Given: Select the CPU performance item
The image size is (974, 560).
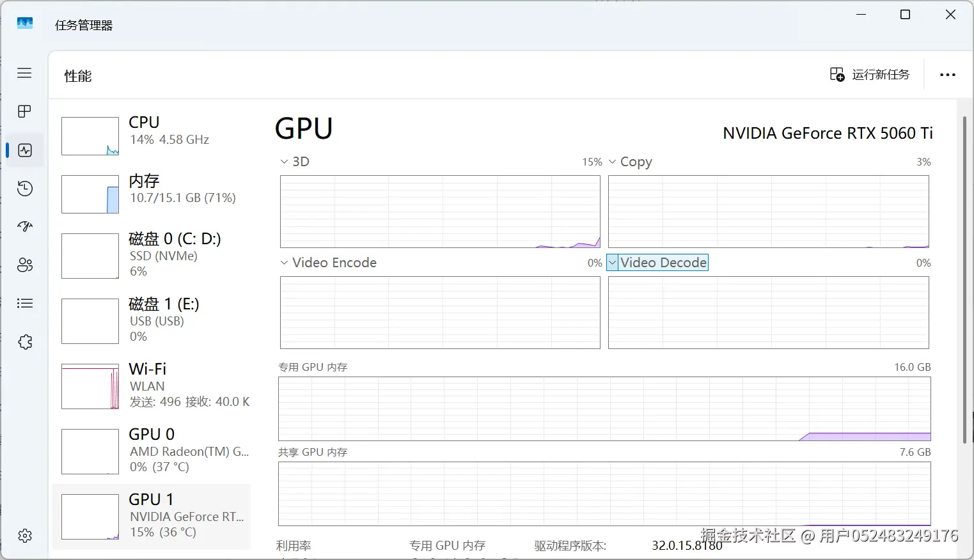Looking at the screenshot, I should pos(152,136).
